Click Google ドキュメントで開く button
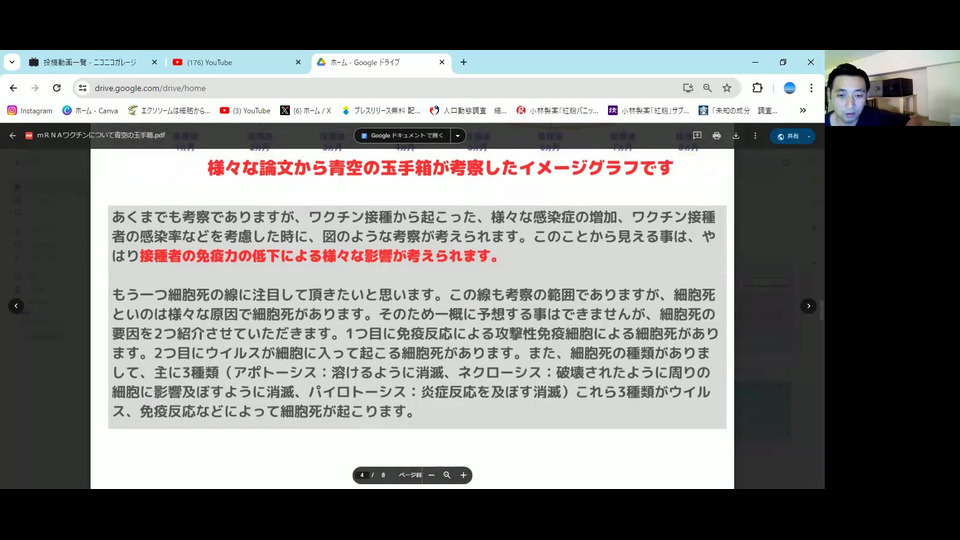 (x=402, y=136)
